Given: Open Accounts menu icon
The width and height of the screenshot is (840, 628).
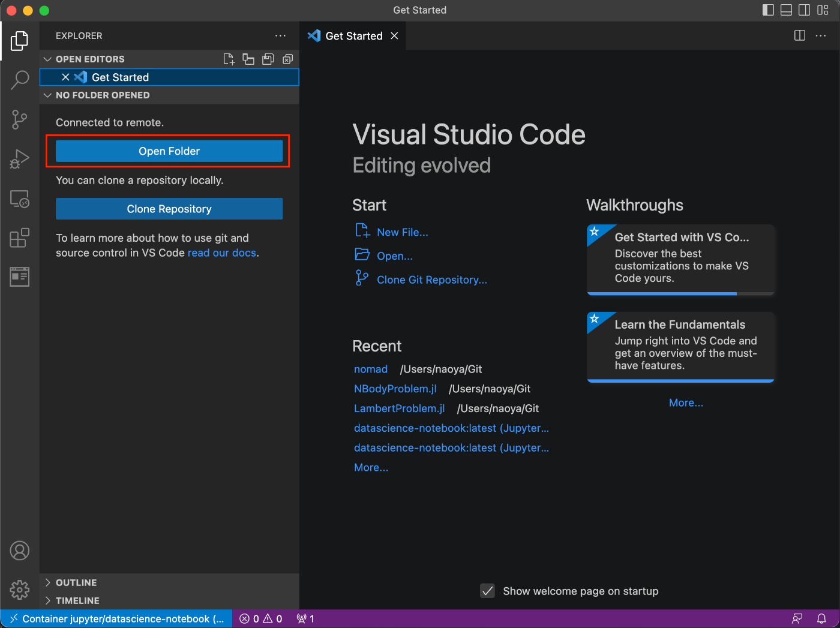Looking at the screenshot, I should [19, 551].
